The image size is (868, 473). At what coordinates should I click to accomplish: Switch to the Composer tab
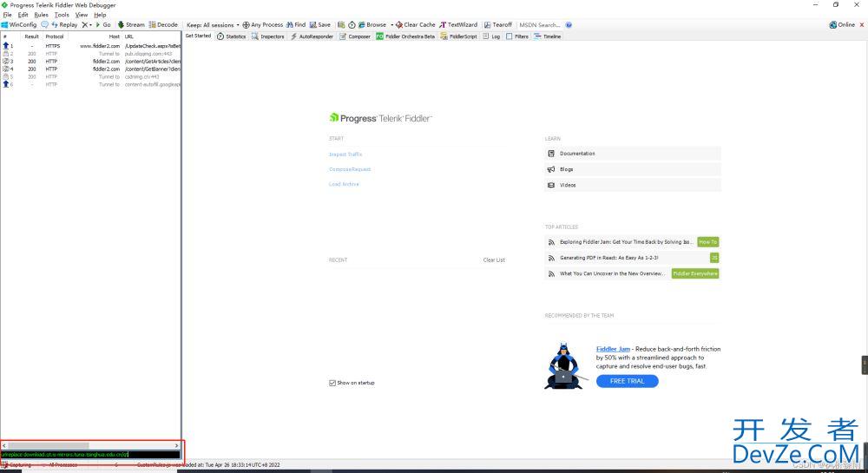coord(355,36)
